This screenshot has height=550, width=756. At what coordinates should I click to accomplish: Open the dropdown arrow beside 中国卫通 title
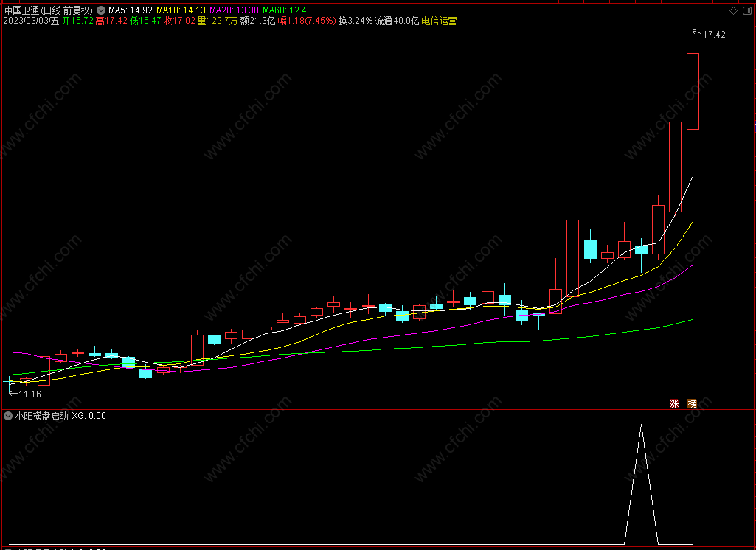101,10
